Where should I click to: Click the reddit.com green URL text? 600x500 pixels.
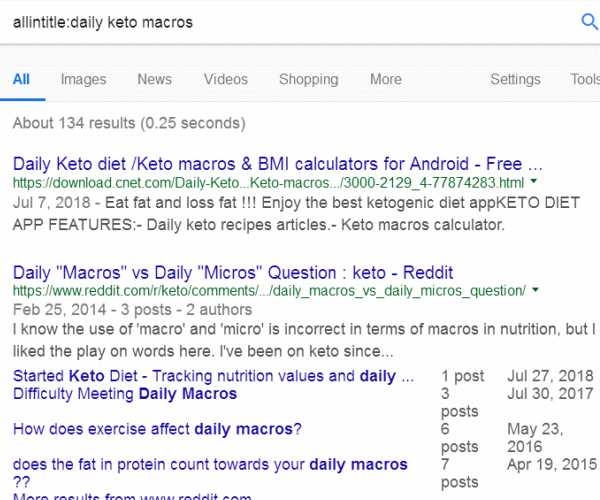[x=269, y=291]
